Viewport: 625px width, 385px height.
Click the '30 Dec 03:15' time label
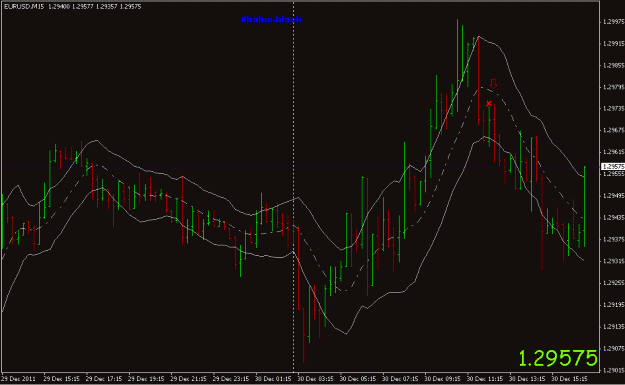tap(315, 379)
